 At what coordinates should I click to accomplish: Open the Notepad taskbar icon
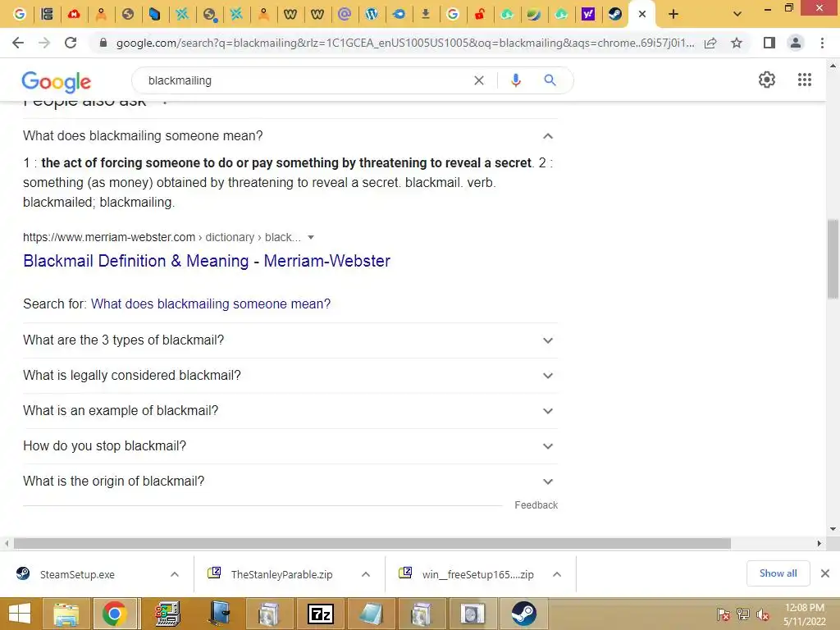click(371, 614)
